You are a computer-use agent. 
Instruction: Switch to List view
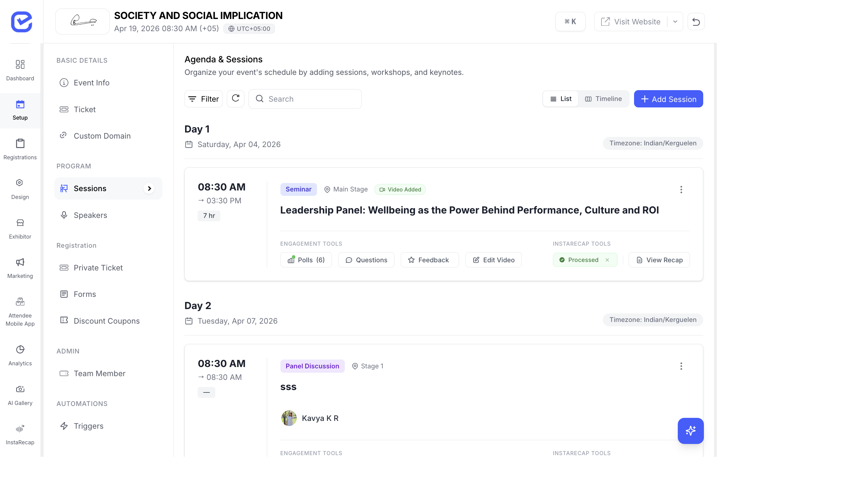(561, 99)
